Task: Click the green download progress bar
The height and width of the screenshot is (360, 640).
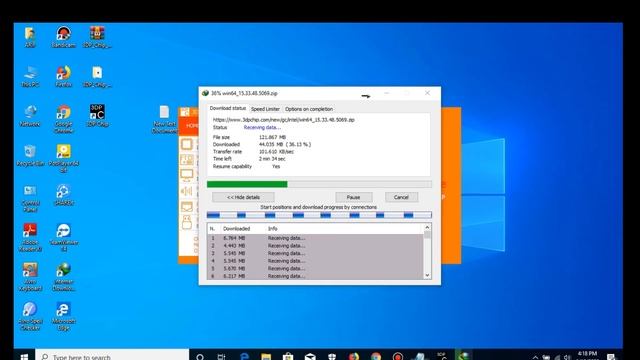Action: pos(319,184)
